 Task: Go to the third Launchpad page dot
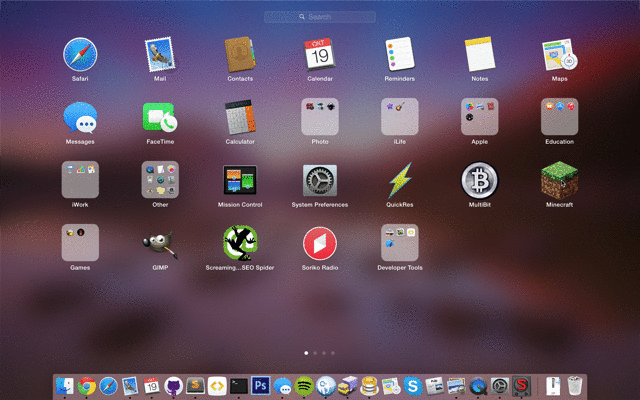click(x=324, y=353)
